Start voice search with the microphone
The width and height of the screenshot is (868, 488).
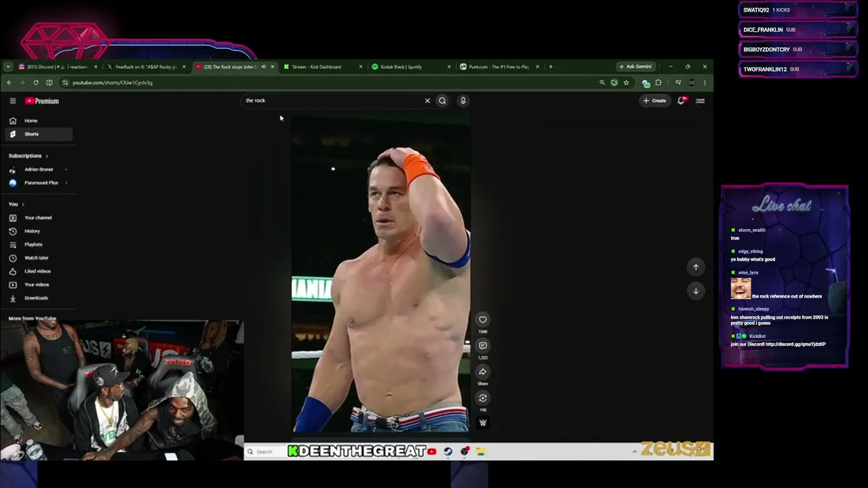point(463,101)
